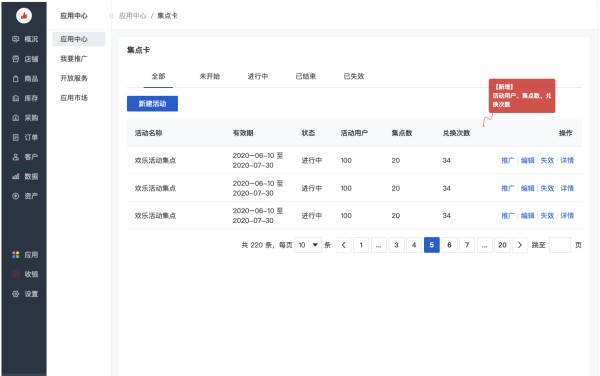
Task: Click 失效 link in the second table row
Action: tap(547, 188)
